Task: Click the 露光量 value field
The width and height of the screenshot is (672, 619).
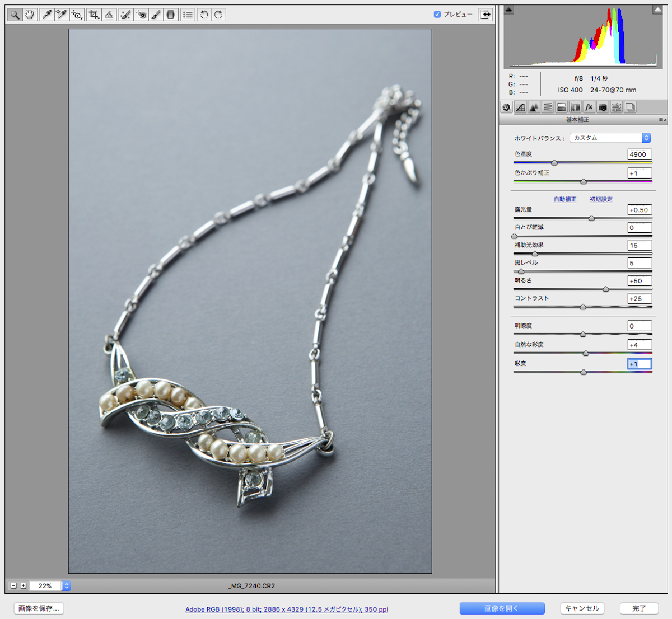Action: click(x=639, y=210)
